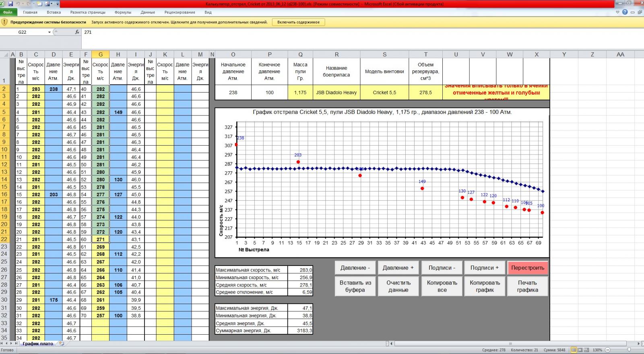Switch to the Главная ribbon tab
Image resolution: width=644 pixels, height=354 pixels.
click(x=30, y=12)
